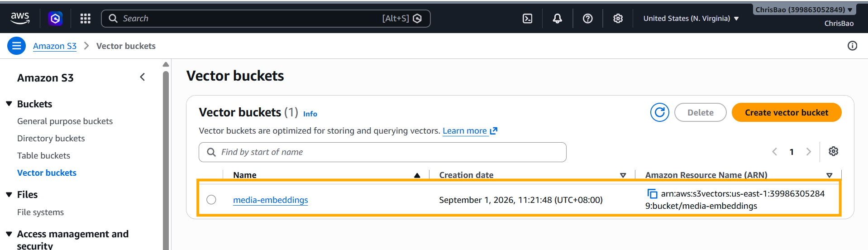
Task: Click the Create vector bucket button
Action: tap(787, 112)
